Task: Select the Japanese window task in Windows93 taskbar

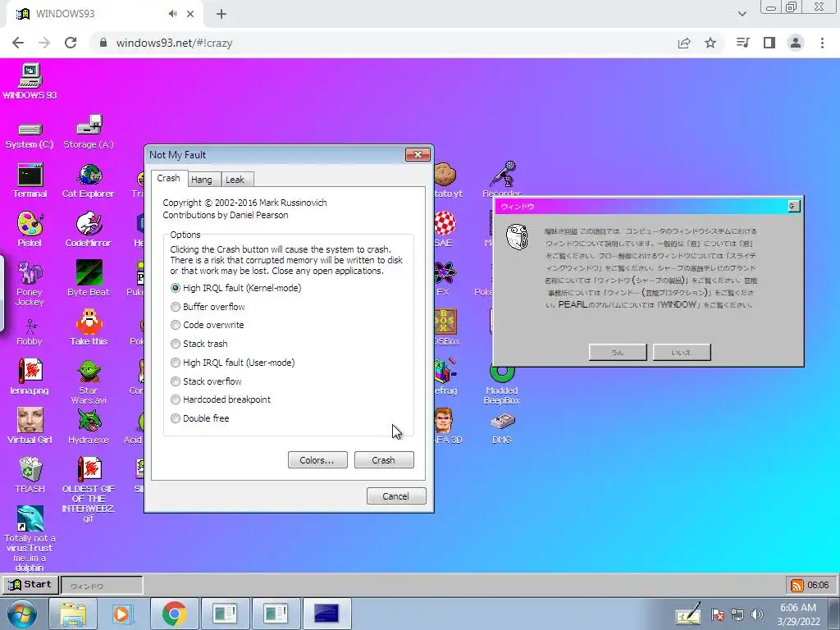Action: click(102, 586)
